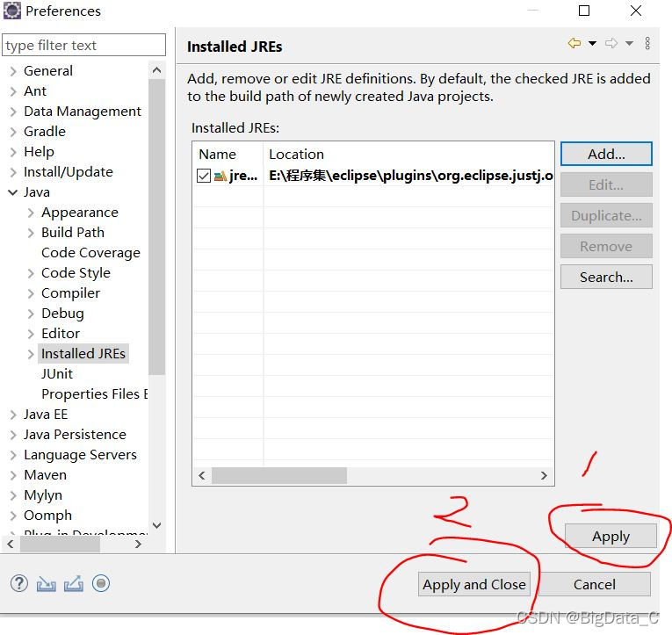Select the Oomph preference category
The height and width of the screenshot is (635, 672).
point(47,516)
